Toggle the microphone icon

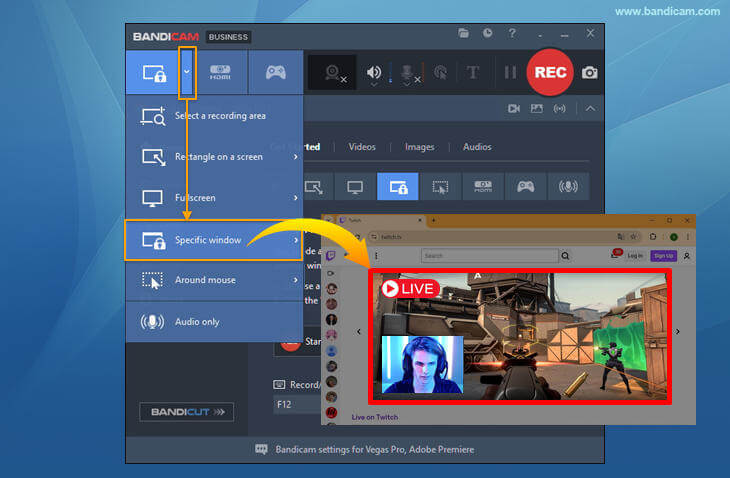pyautogui.click(x=406, y=73)
